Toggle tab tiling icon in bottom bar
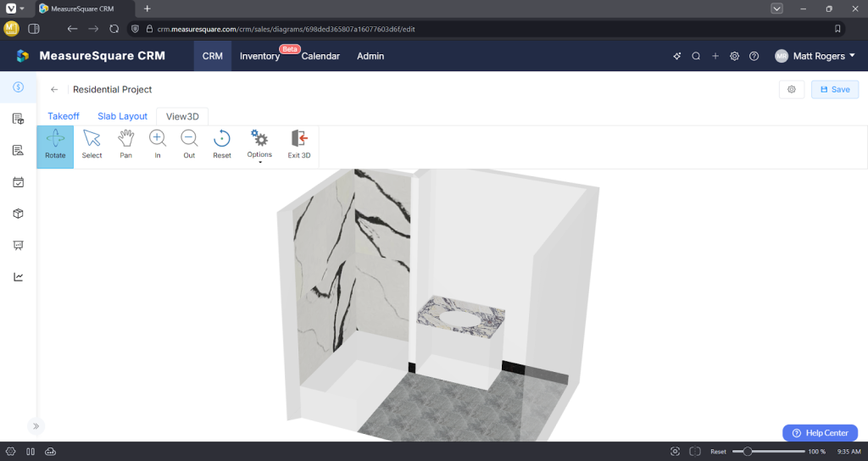868x461 pixels. tap(31, 452)
